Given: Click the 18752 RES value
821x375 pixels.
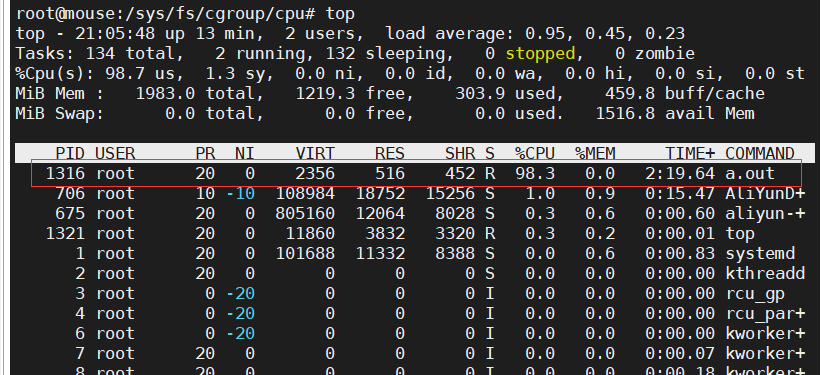Looking at the screenshot, I should (380, 193).
